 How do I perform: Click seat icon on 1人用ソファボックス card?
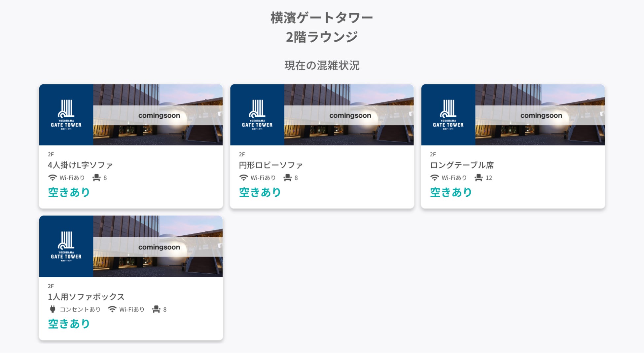coord(156,309)
